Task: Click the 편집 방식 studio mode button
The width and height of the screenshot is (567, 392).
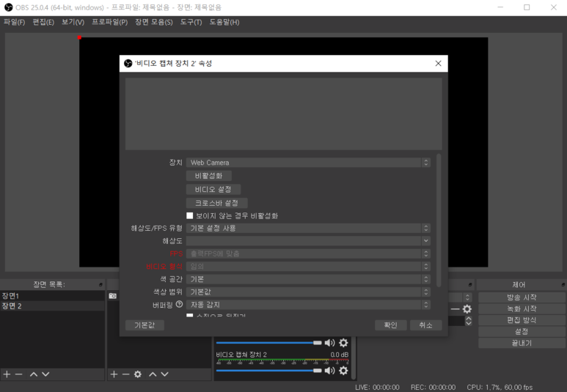Action: coord(522,320)
